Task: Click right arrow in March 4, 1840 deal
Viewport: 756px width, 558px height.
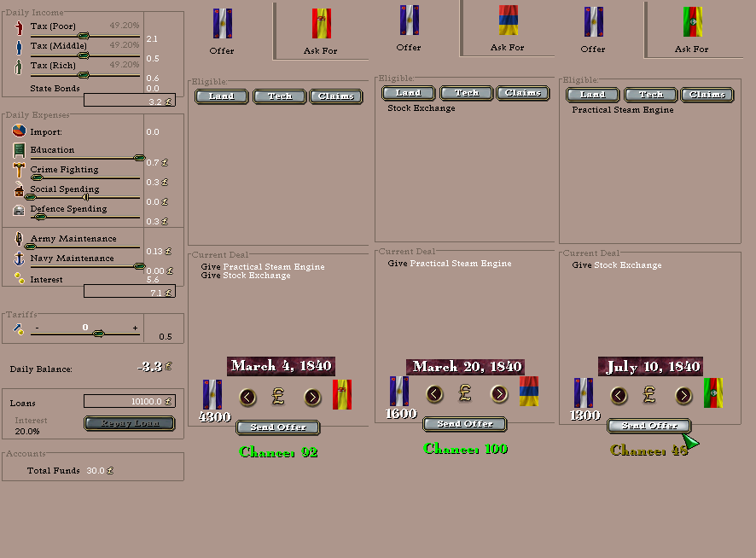Action: pyautogui.click(x=312, y=397)
